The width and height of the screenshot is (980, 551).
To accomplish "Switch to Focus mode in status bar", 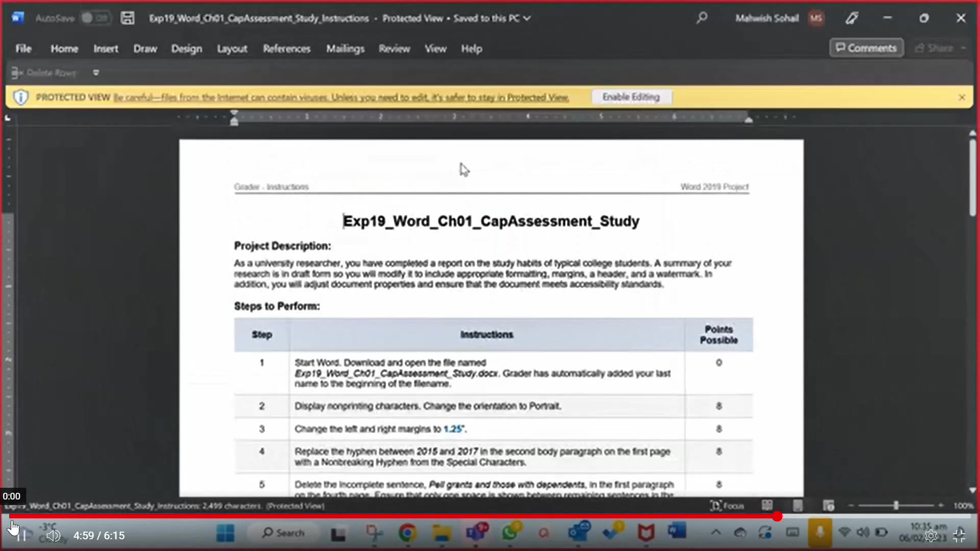I will click(727, 506).
